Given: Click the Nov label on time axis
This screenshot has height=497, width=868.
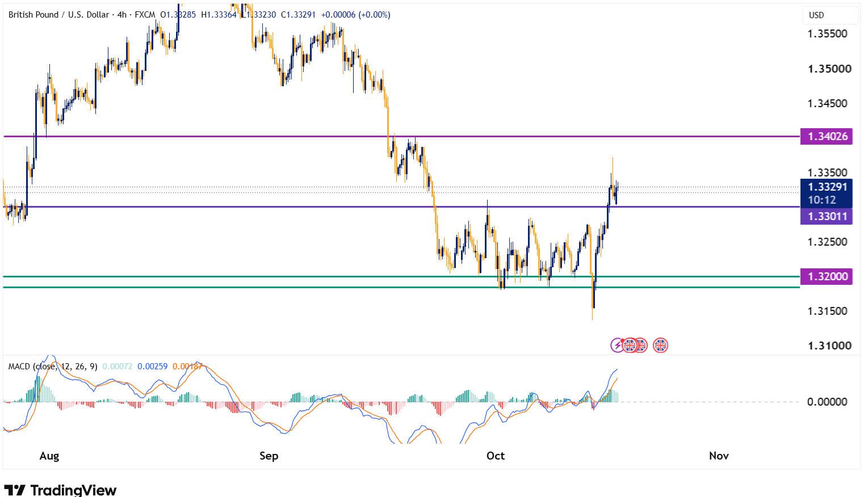Looking at the screenshot, I should (x=719, y=456).
